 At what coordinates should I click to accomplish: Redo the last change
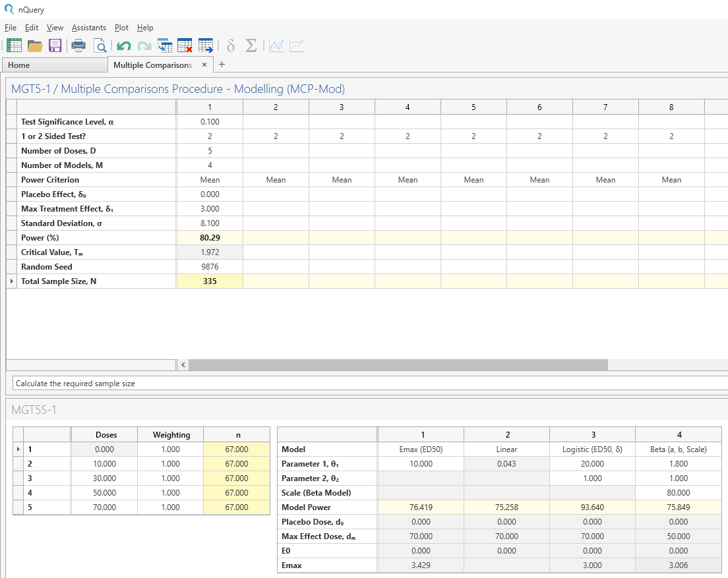pos(143,45)
